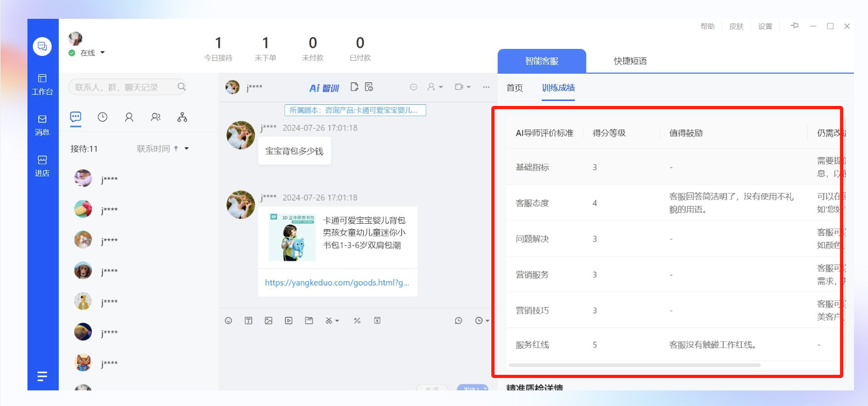The width and height of the screenshot is (868, 406).
Task: Click the app logo chat icon in sidebar
Action: pos(42,46)
